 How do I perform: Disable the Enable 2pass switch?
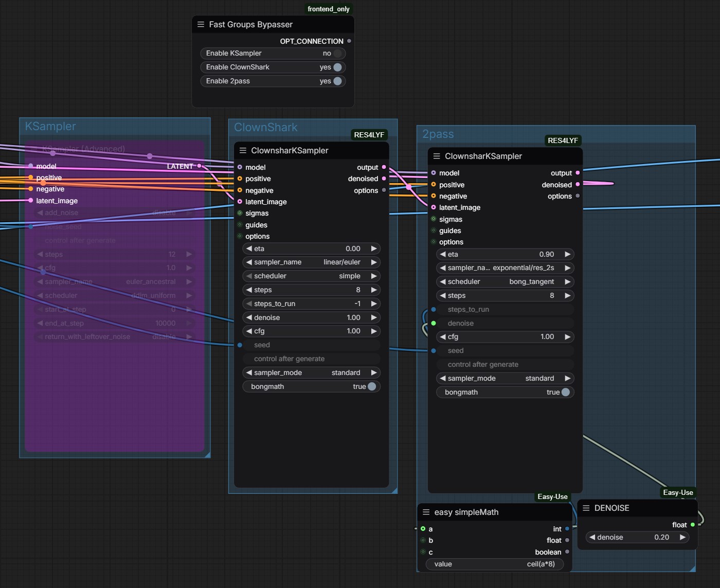pos(337,81)
